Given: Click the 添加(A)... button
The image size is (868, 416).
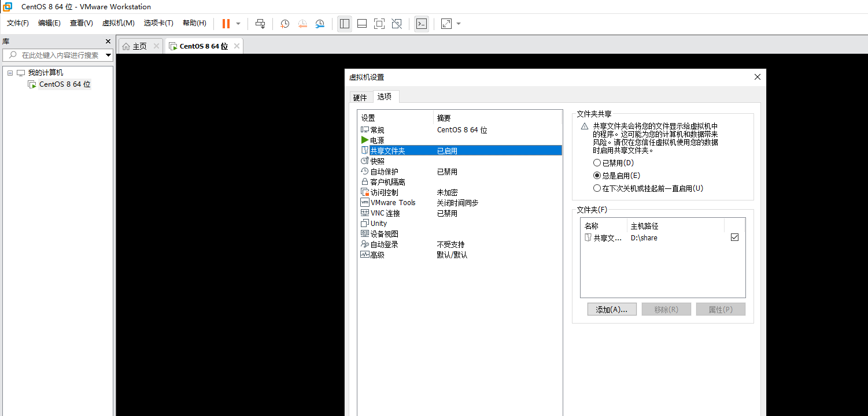Looking at the screenshot, I should click(612, 309).
